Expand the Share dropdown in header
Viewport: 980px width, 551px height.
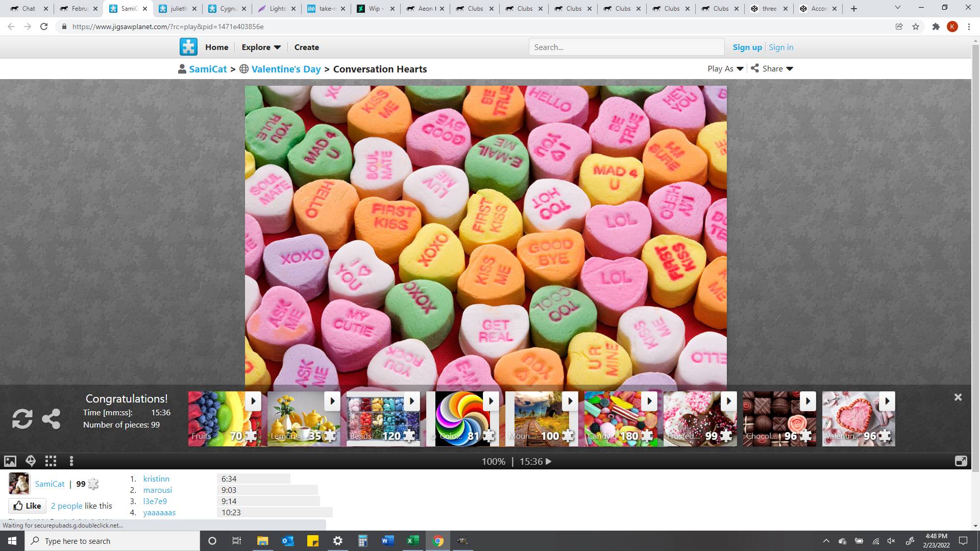coord(772,69)
